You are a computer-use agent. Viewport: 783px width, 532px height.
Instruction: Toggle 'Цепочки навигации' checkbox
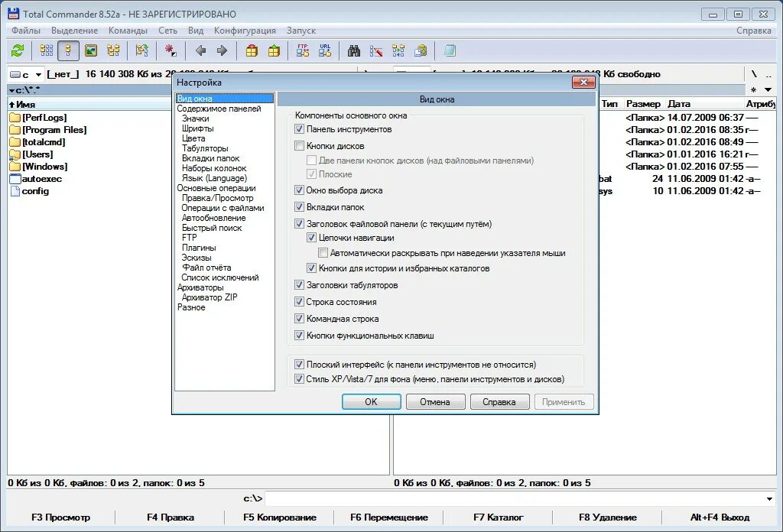[311, 238]
